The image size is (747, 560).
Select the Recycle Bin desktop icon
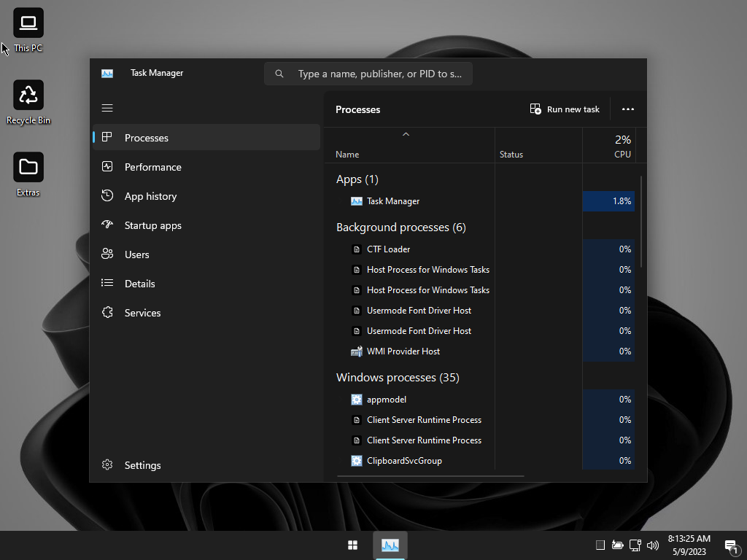click(x=28, y=102)
